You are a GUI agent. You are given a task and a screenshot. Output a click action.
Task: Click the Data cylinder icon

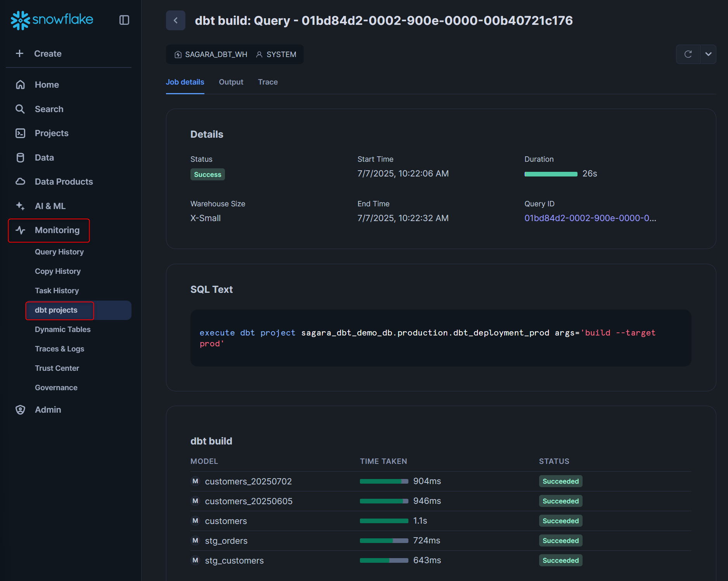[x=20, y=157]
